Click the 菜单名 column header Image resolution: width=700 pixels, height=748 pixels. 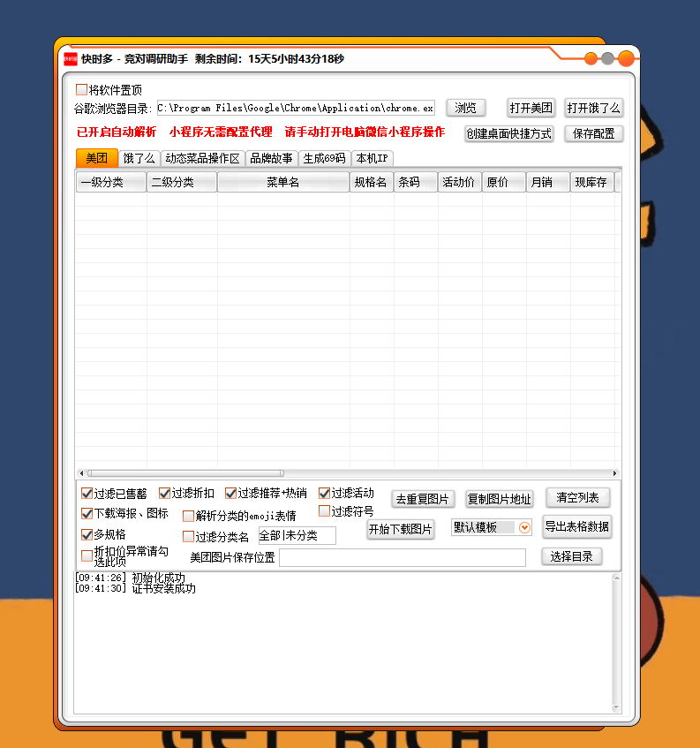[282, 183]
